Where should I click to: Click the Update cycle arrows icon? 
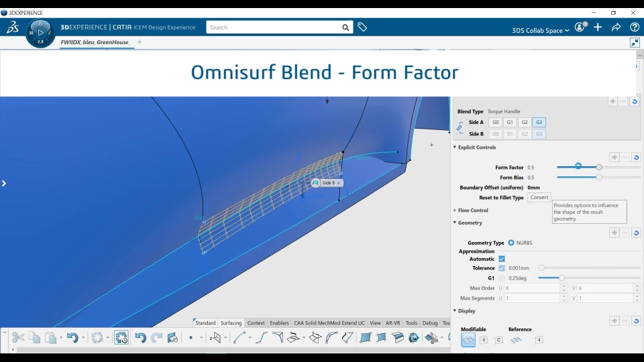click(97, 337)
